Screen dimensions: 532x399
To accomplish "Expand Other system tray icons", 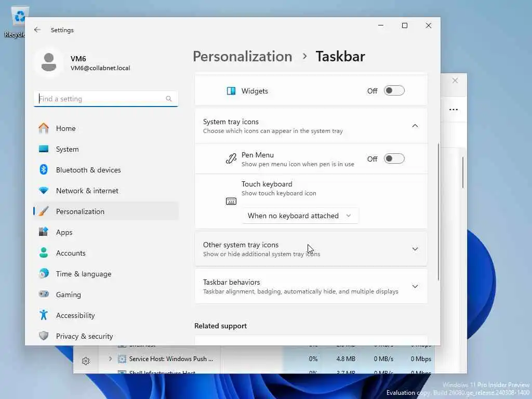I will coord(311,249).
